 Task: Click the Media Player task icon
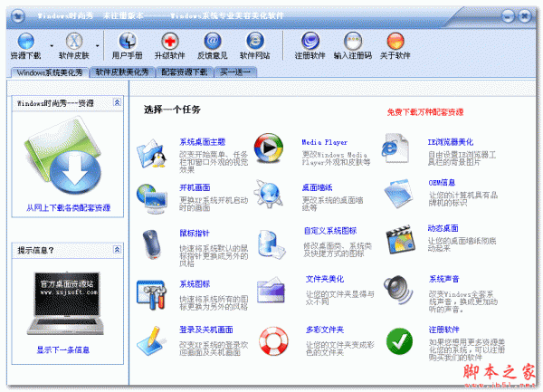[x=269, y=148]
